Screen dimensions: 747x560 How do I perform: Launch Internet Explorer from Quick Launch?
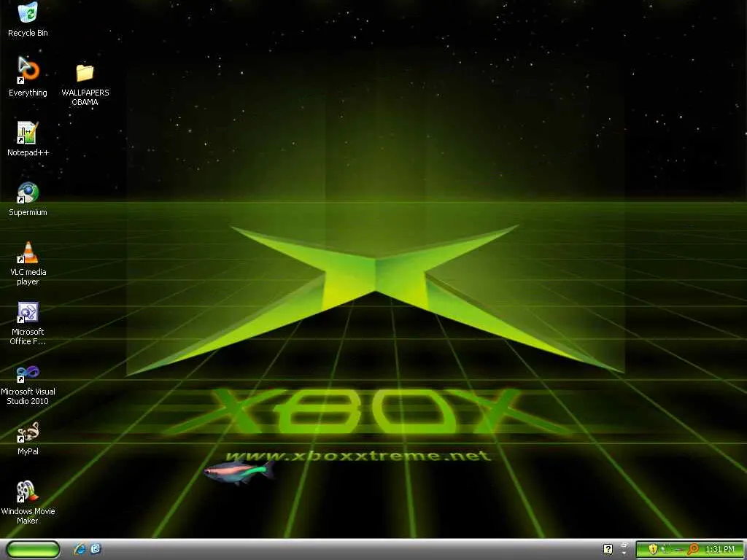click(80, 549)
